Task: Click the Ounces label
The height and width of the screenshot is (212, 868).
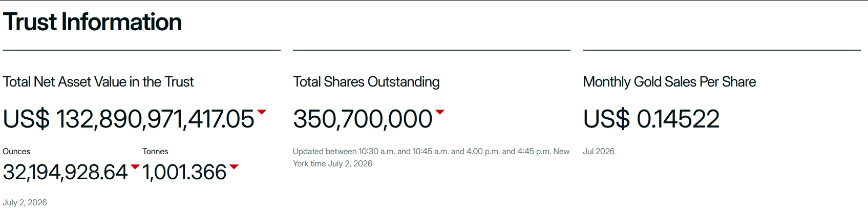Action: point(16,152)
